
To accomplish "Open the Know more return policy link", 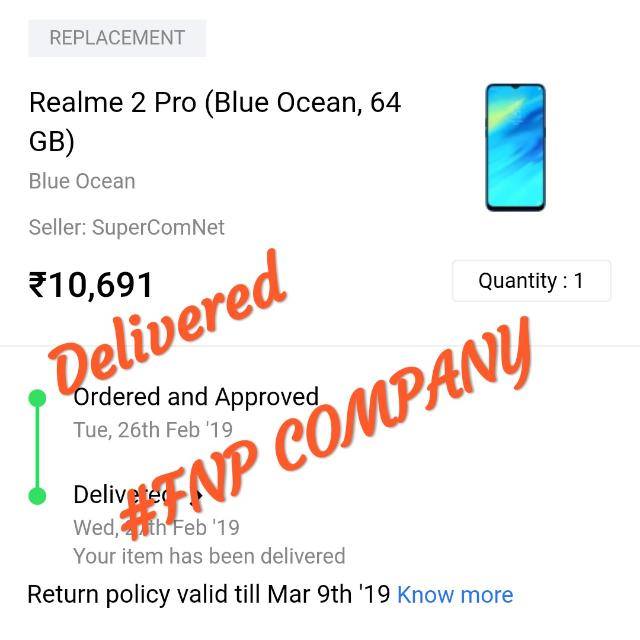I will coord(455,595).
